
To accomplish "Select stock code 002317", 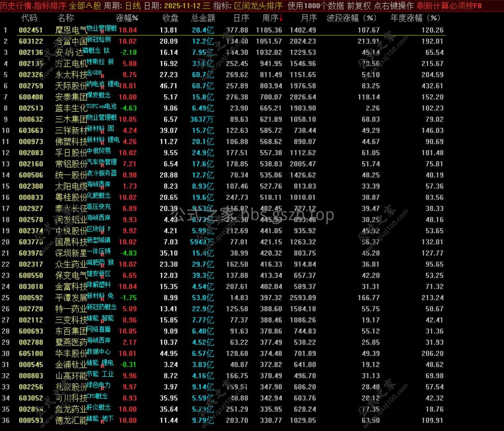I will (31, 264).
